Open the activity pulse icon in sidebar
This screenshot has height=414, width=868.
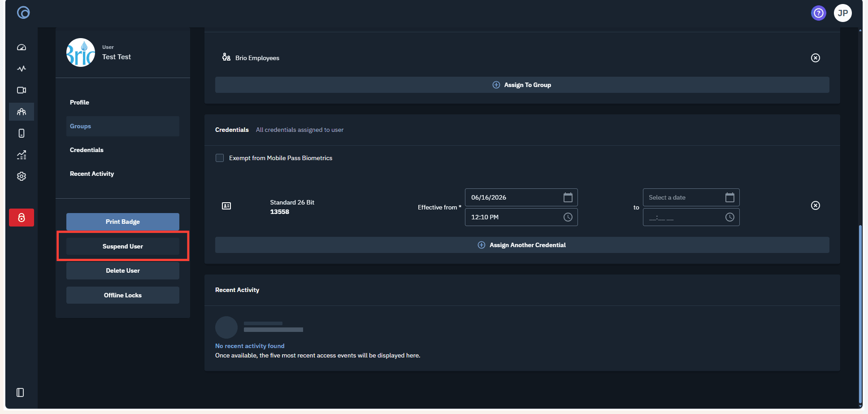(x=22, y=69)
